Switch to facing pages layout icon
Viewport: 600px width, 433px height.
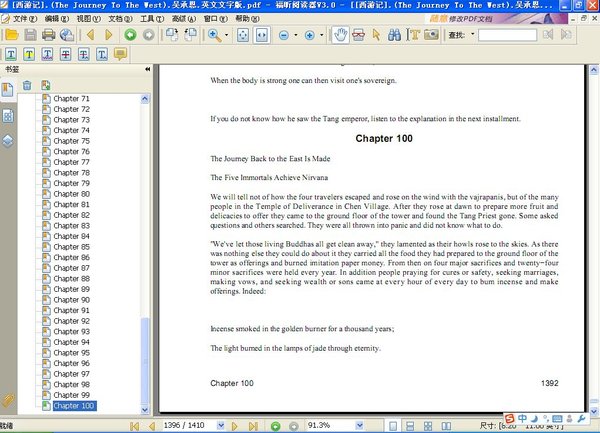coord(446,426)
